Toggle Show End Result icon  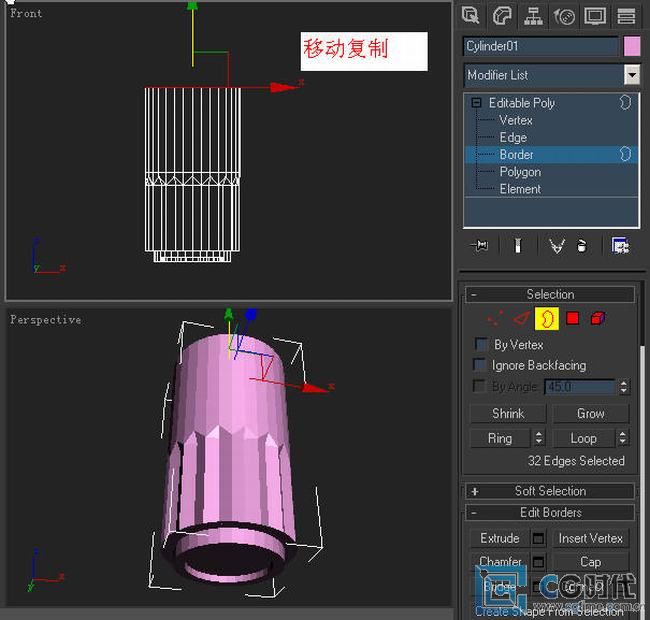[517, 246]
